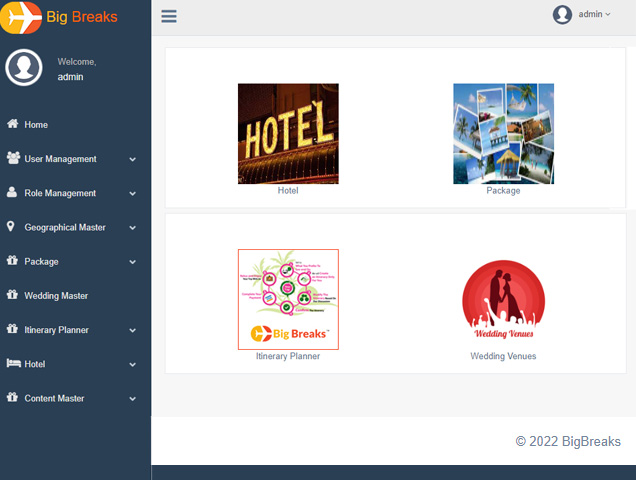Expand the Geographical Master chevron
Screen dimensions: 636x480
point(132,228)
